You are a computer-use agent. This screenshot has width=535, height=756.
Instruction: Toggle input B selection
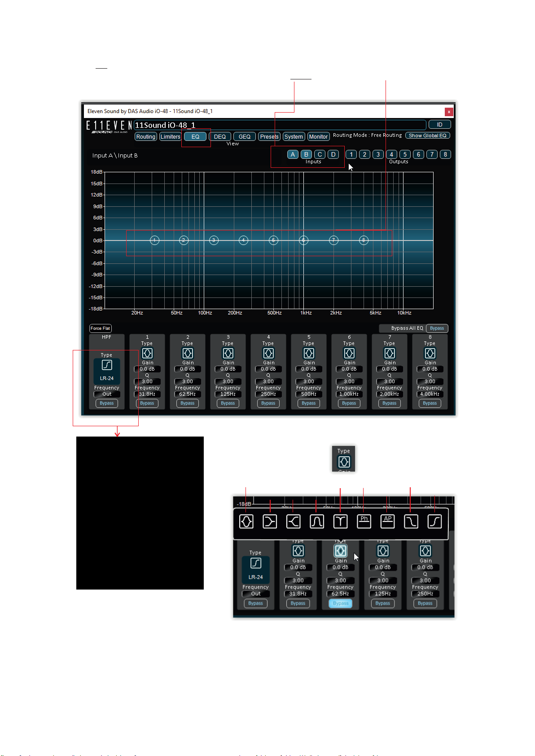(306, 154)
